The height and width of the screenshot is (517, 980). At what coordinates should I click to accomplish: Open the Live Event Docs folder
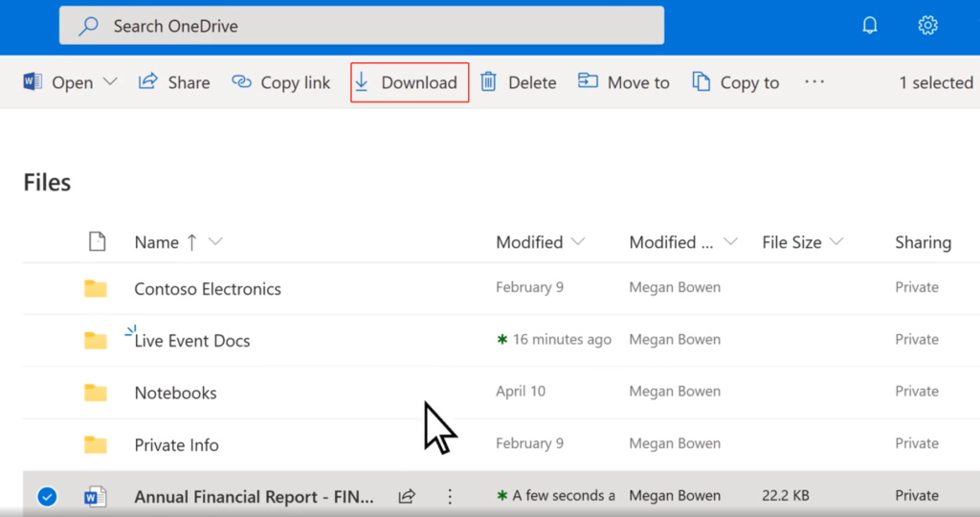click(x=192, y=341)
